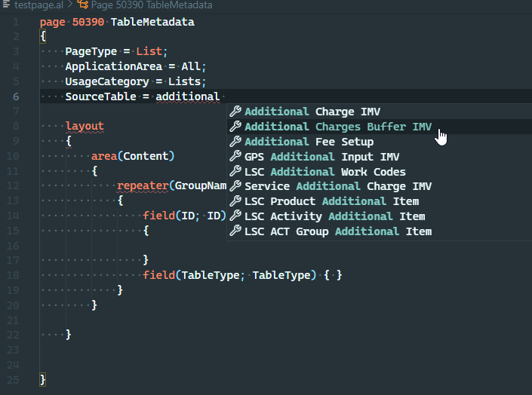Image resolution: width=532 pixels, height=395 pixels.
Task: Select 'LSC Activity Additional Item' suggestion
Action: click(x=380, y=216)
